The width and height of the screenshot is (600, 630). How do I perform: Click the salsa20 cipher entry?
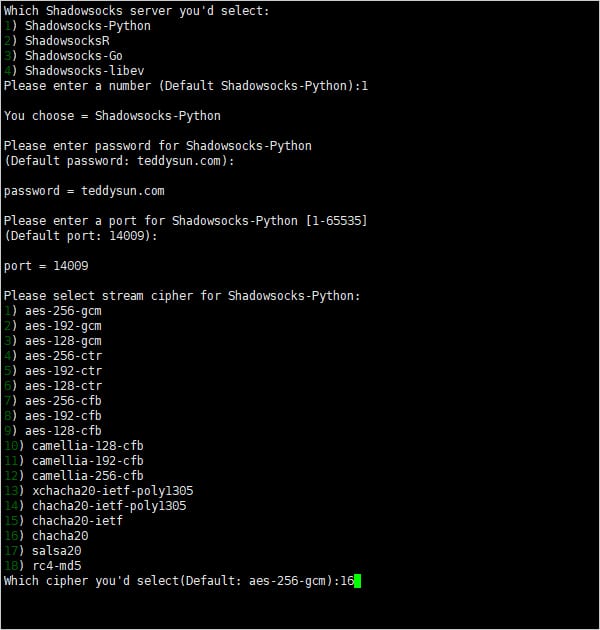56,551
